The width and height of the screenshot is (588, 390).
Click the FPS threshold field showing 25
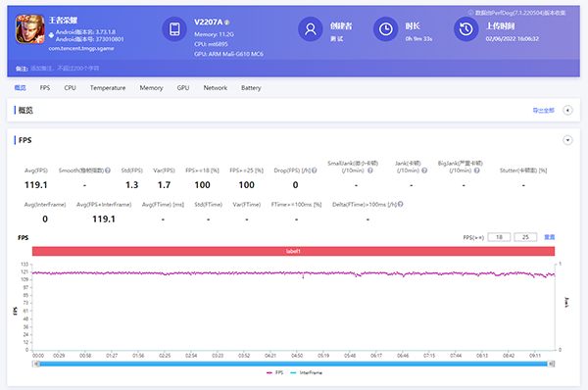525,237
